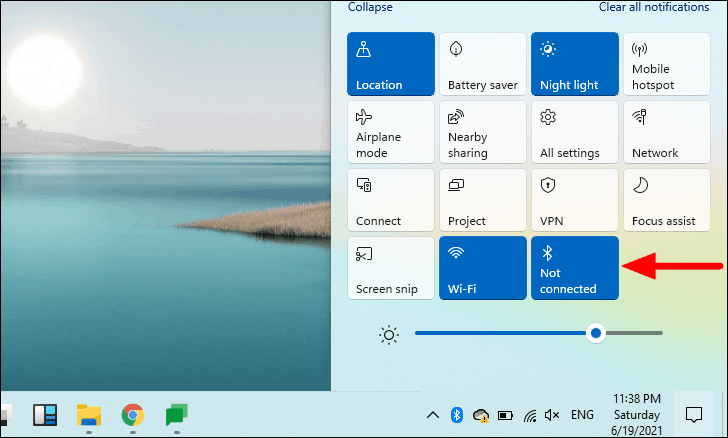Toggle the Location quick action
This screenshot has width=728, height=438.
pos(391,64)
